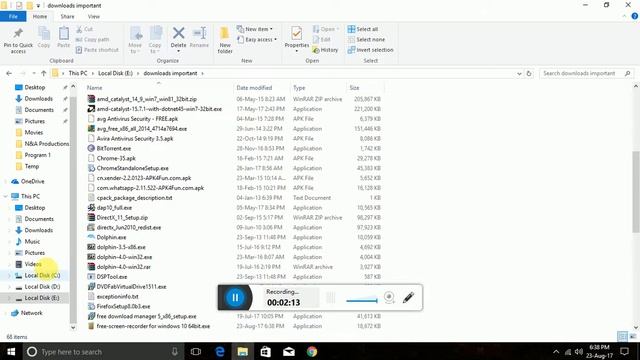Go up one folder level arrow

44,73
